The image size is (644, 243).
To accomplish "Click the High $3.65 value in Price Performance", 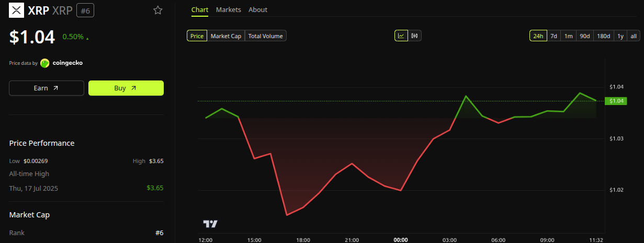I will 156,161.
